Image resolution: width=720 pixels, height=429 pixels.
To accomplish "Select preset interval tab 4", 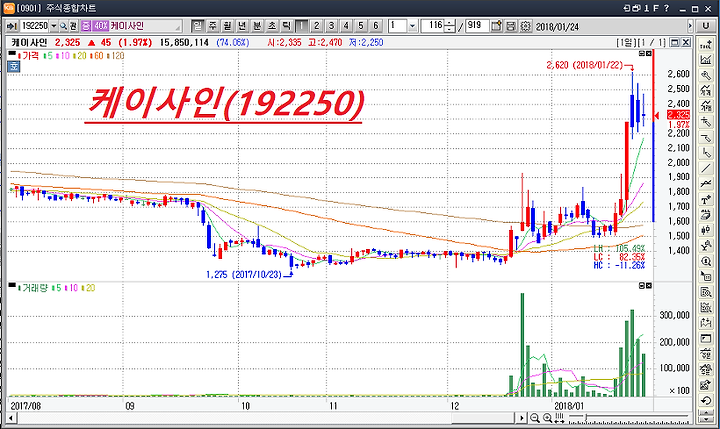I will click(346, 26).
